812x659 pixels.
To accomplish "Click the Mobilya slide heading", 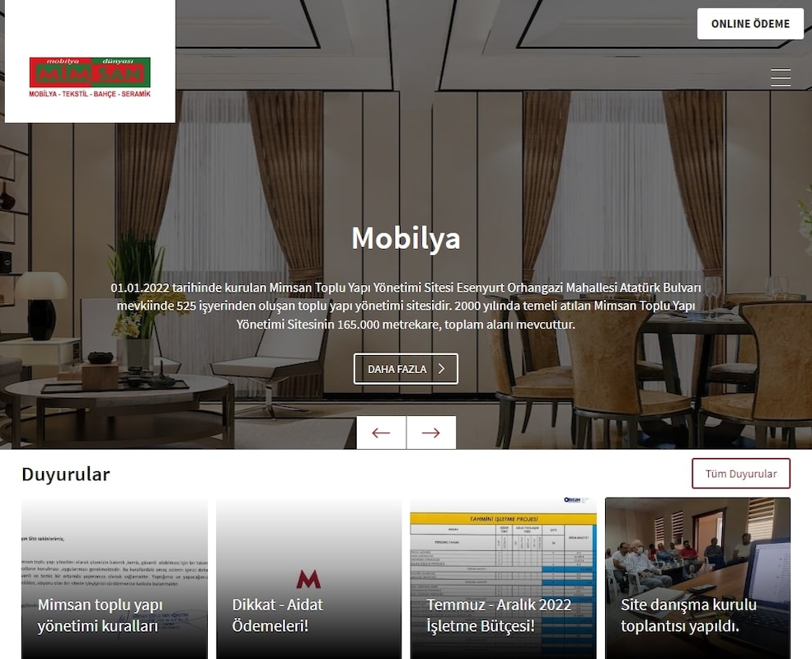I will pos(406,238).
